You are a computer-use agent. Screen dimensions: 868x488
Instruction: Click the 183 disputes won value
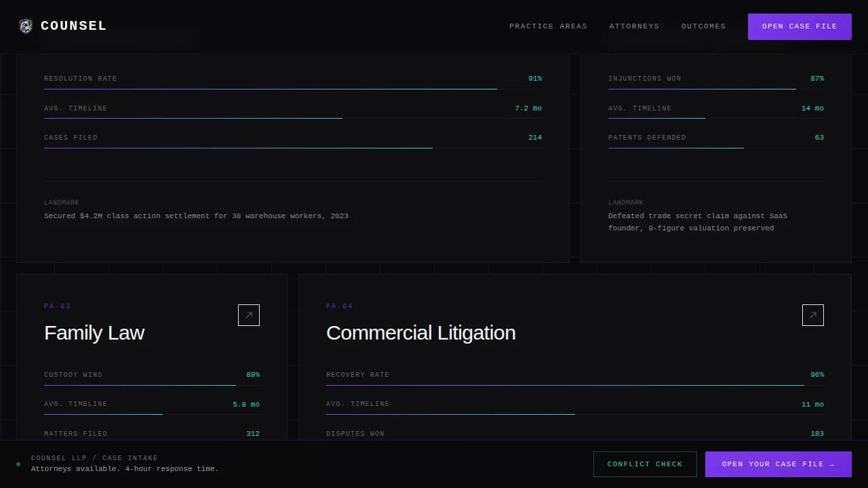(x=817, y=434)
